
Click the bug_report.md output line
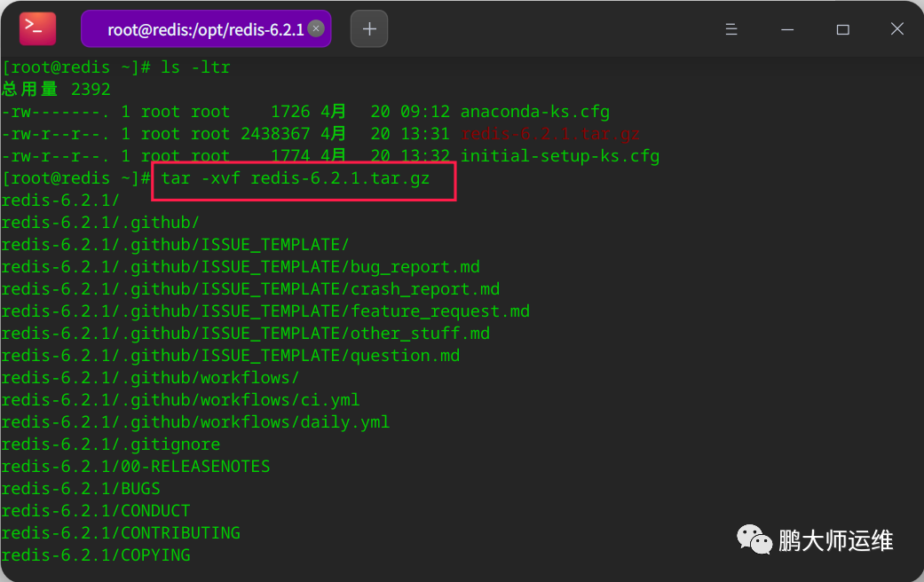pyautogui.click(x=241, y=267)
